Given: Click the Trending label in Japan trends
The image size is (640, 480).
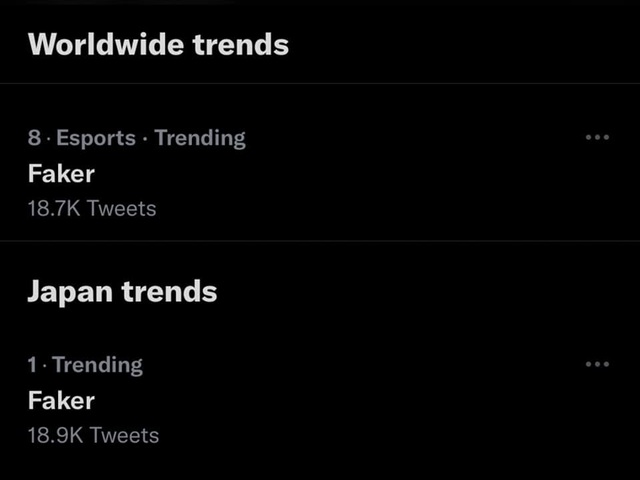Looking at the screenshot, I should 97,365.
